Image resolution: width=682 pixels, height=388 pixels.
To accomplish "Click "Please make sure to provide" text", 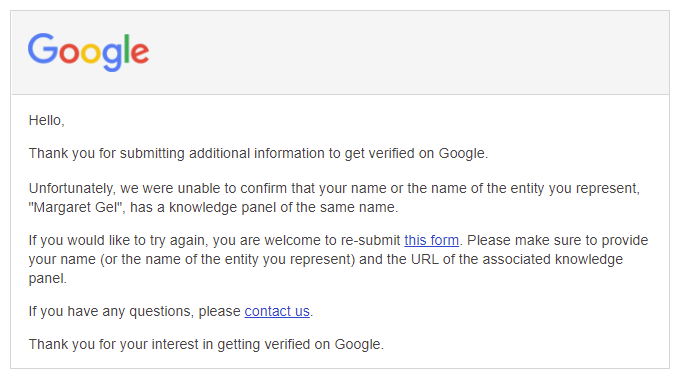I will (x=558, y=240).
